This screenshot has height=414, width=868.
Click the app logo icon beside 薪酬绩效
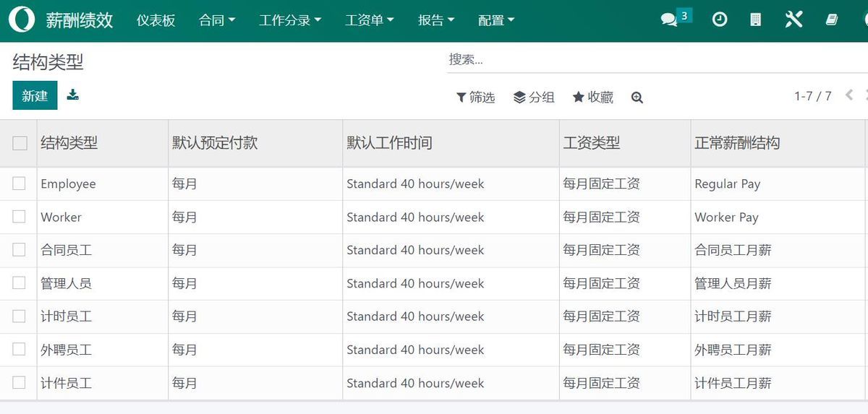click(22, 20)
